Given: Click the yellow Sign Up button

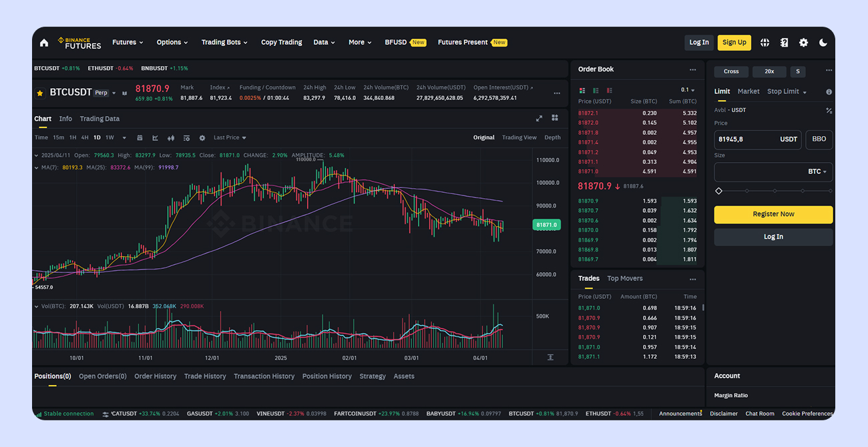Looking at the screenshot, I should pyautogui.click(x=734, y=43).
